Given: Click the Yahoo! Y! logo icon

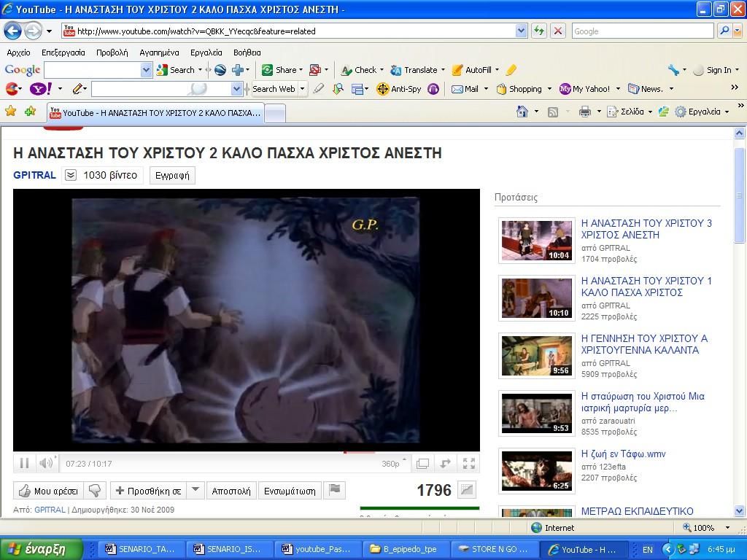Looking at the screenshot, I should [x=41, y=88].
